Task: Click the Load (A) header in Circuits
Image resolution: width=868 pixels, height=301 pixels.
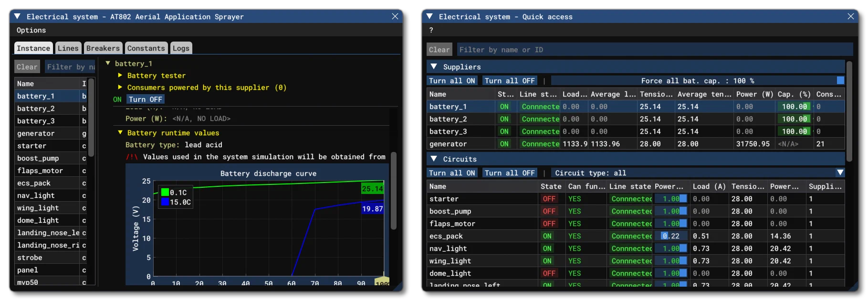Action: coord(709,186)
